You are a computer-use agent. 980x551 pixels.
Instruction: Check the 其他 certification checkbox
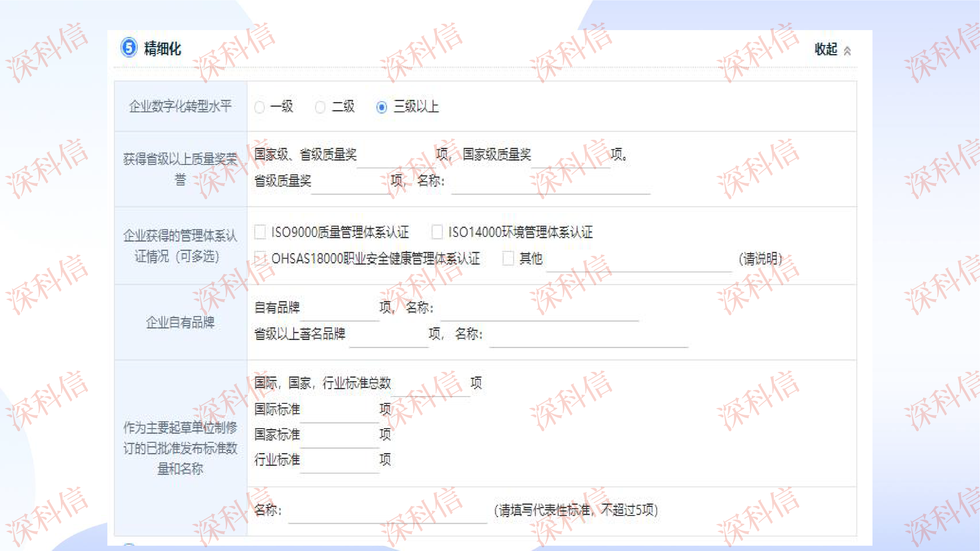pyautogui.click(x=508, y=258)
